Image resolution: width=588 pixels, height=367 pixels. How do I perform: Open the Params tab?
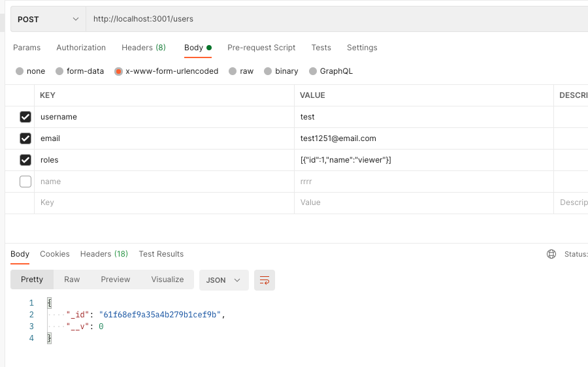tap(27, 48)
